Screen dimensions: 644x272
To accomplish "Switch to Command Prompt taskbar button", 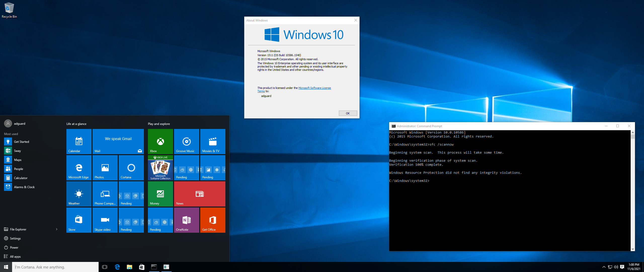I will pos(154,267).
